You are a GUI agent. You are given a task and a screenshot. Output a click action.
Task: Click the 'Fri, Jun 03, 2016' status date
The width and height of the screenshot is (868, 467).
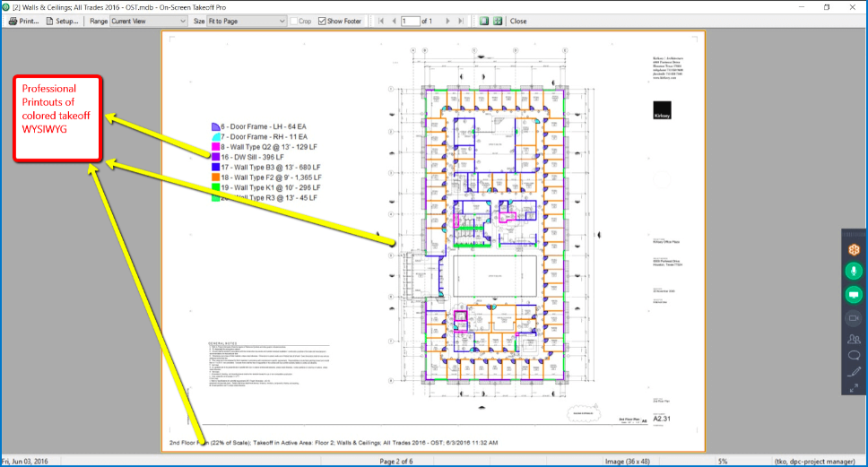(25, 461)
